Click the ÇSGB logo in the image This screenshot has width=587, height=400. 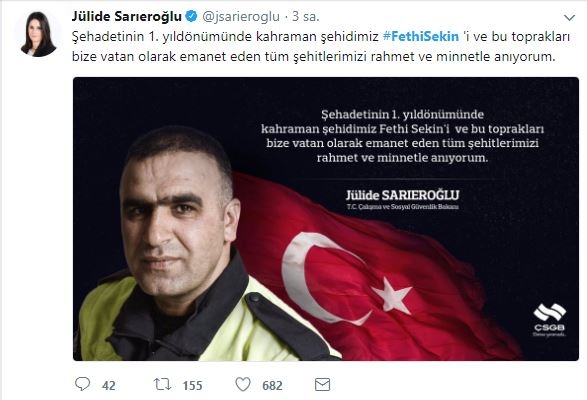tap(549, 319)
